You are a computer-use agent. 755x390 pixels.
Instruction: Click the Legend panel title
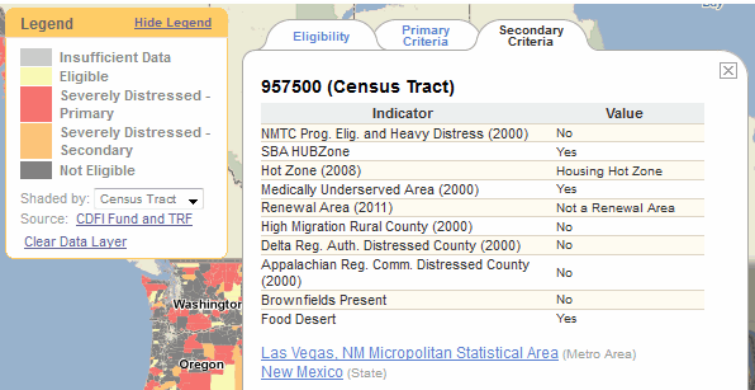[x=47, y=24]
